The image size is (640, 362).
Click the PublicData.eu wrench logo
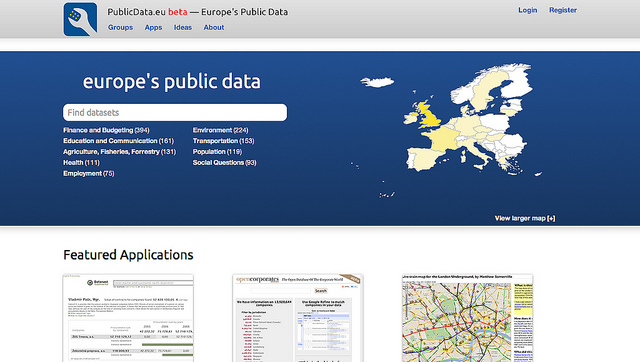(x=80, y=19)
